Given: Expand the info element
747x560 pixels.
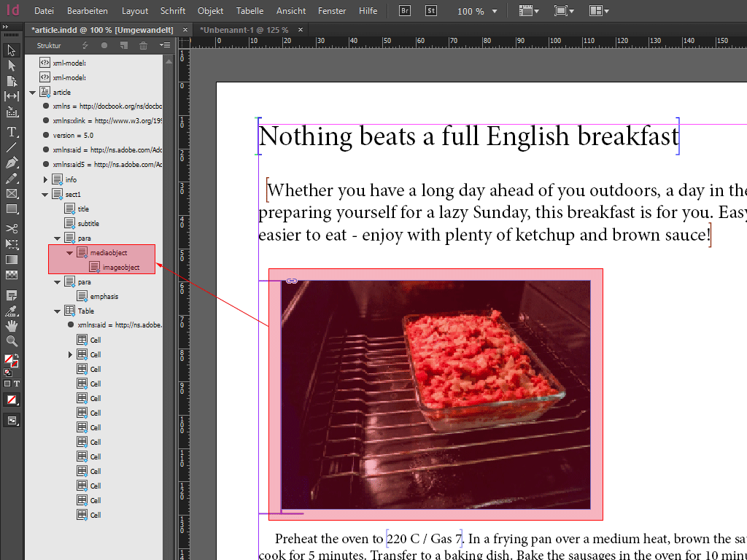Looking at the screenshot, I should click(x=45, y=179).
